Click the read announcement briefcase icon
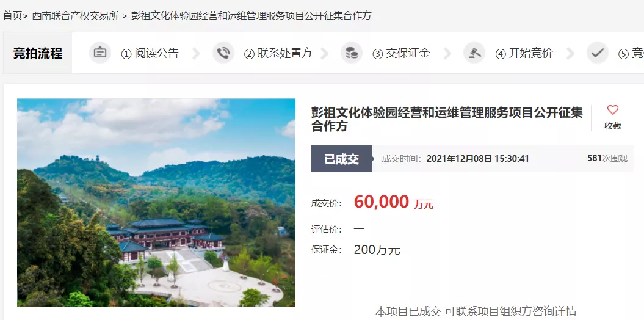The height and width of the screenshot is (320, 644). (x=99, y=53)
